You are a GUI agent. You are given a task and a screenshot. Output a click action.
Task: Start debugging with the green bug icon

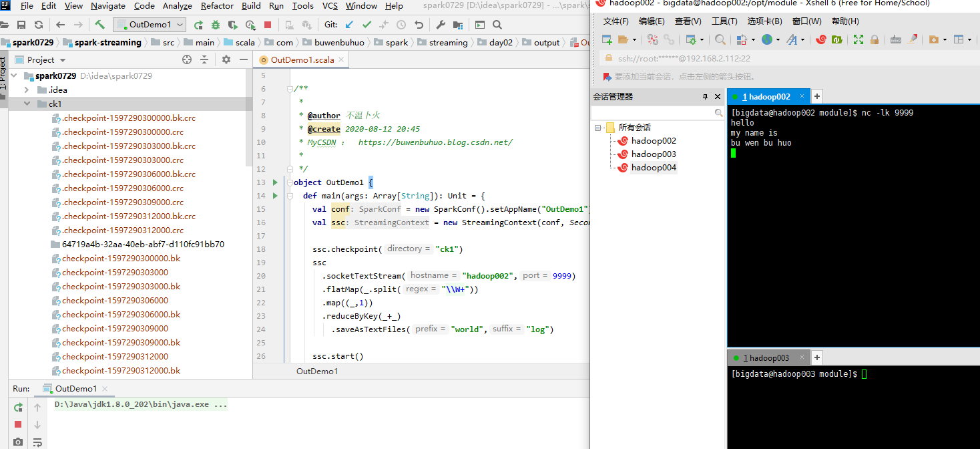(216, 25)
